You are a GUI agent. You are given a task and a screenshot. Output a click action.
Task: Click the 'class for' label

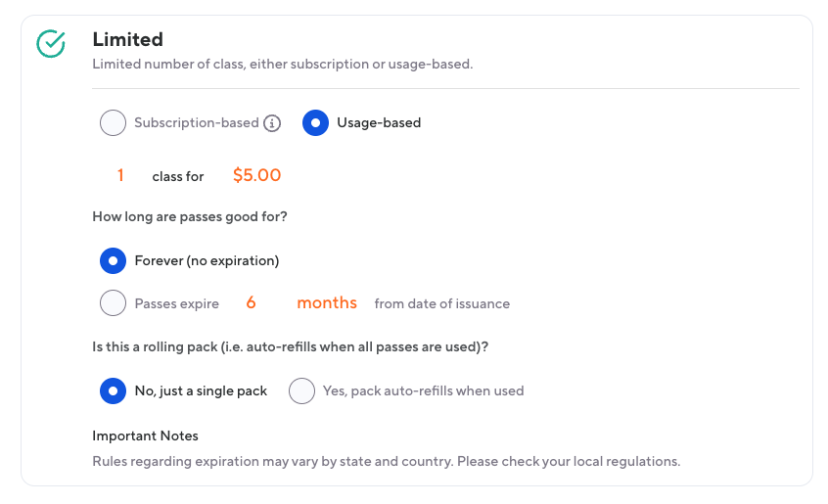coord(178,177)
